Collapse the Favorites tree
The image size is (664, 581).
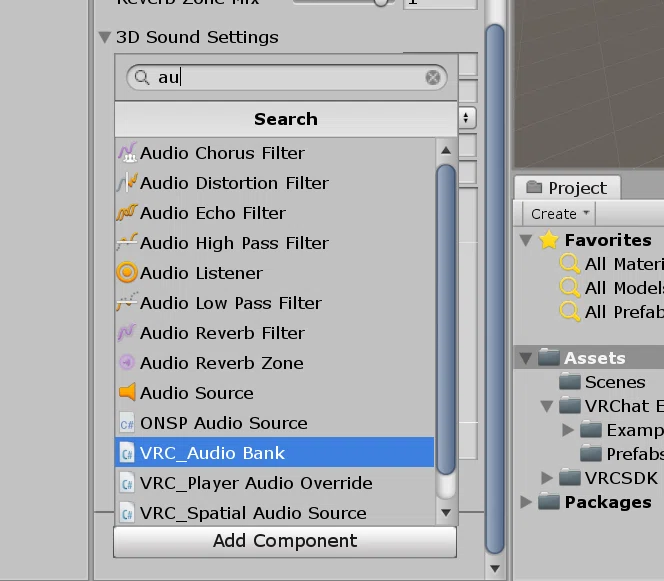pyautogui.click(x=526, y=241)
